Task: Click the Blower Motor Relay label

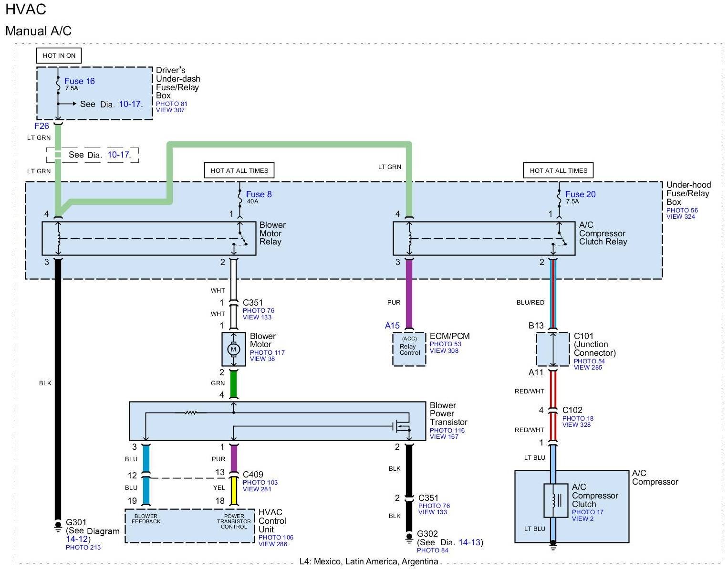Action: click(x=272, y=233)
